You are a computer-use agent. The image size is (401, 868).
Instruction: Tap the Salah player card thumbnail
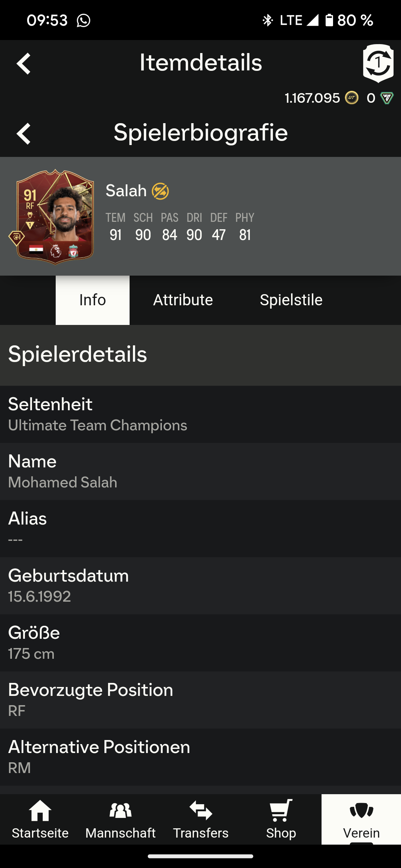point(55,217)
